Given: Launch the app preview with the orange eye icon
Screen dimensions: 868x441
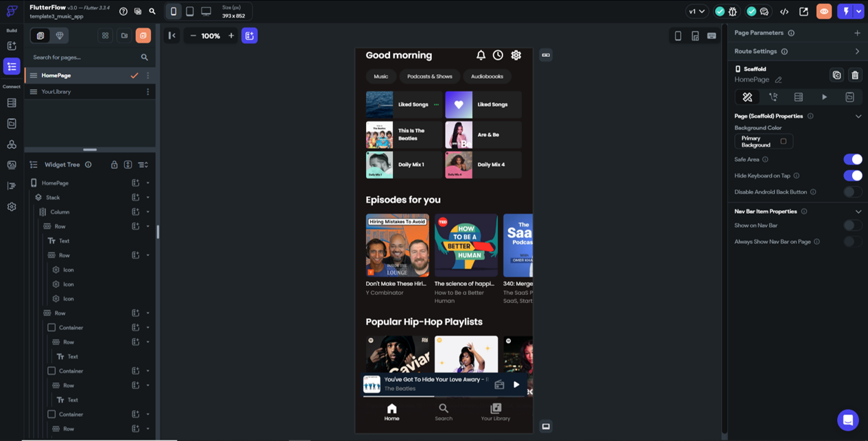Looking at the screenshot, I should pyautogui.click(x=822, y=10).
